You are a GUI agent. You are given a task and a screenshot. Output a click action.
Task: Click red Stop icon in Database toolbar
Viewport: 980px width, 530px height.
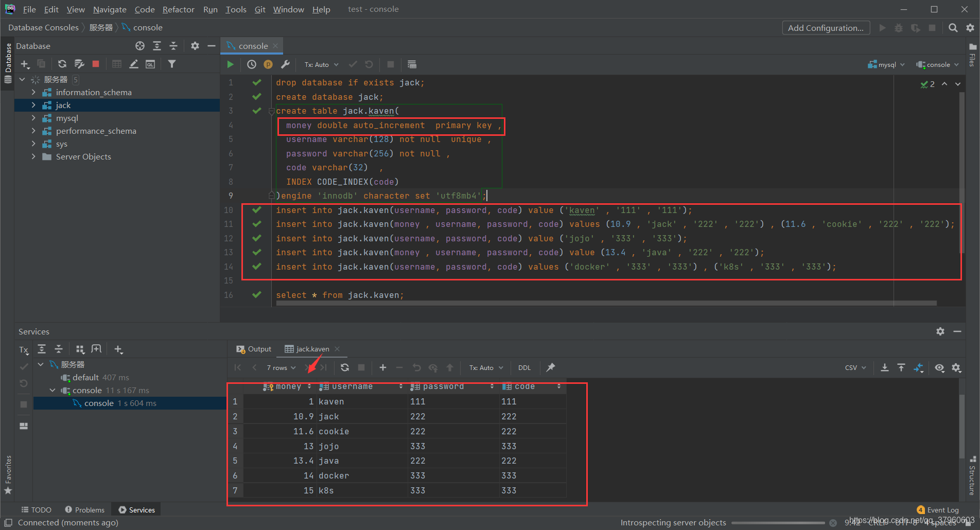(x=96, y=64)
